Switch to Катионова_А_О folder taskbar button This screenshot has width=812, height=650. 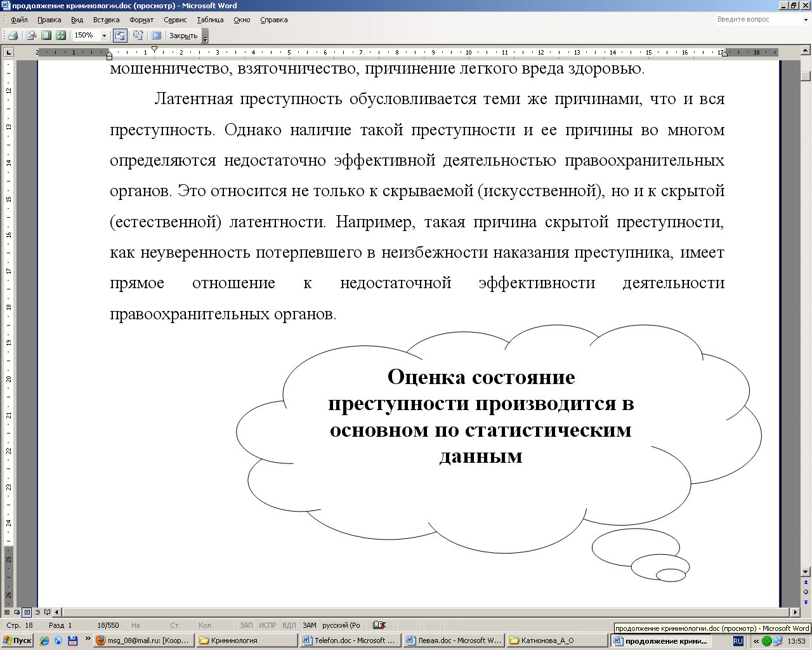(x=557, y=640)
